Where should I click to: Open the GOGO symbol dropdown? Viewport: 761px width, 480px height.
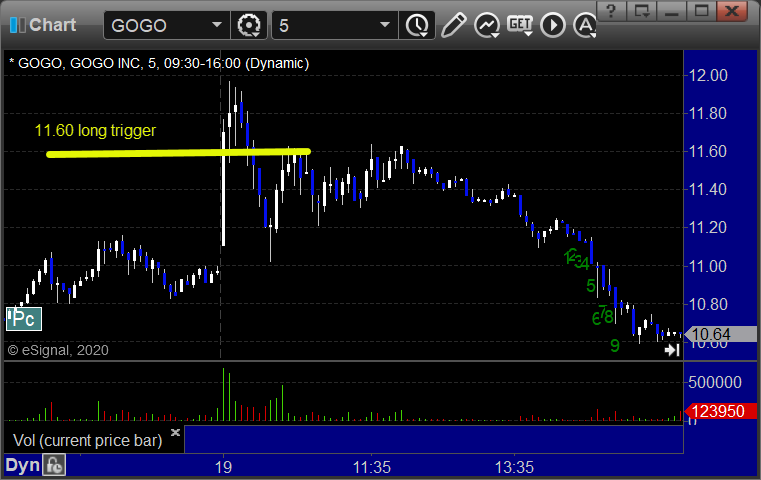pos(216,25)
